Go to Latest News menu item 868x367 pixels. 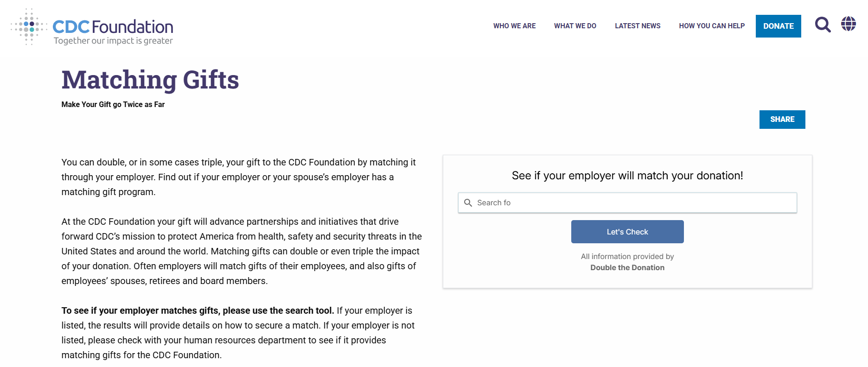(638, 26)
